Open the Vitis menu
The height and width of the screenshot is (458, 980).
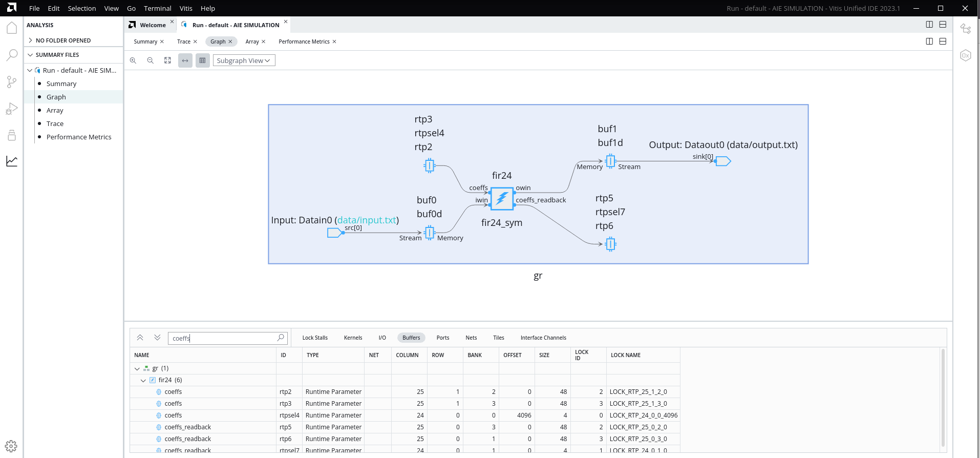pos(186,8)
